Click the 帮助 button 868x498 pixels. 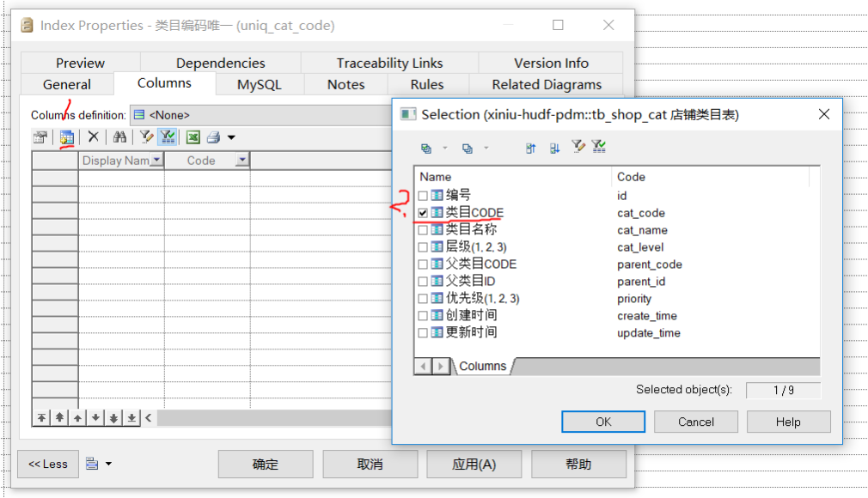click(x=578, y=464)
